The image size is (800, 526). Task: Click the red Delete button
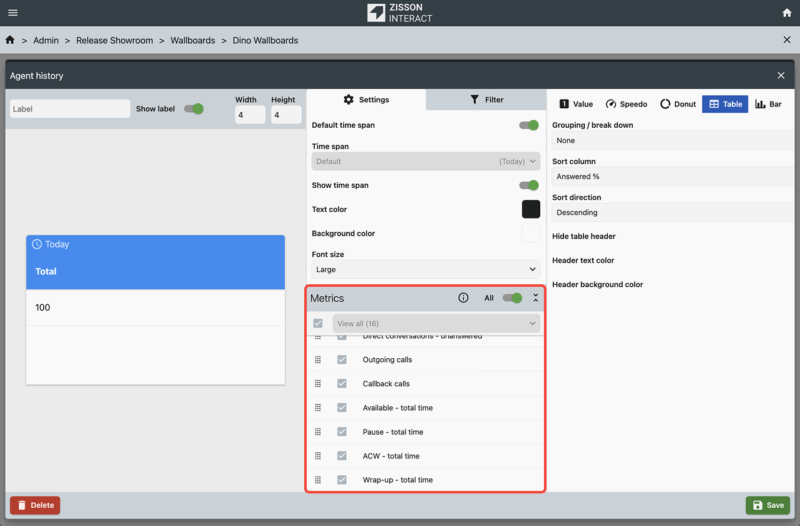(x=35, y=505)
